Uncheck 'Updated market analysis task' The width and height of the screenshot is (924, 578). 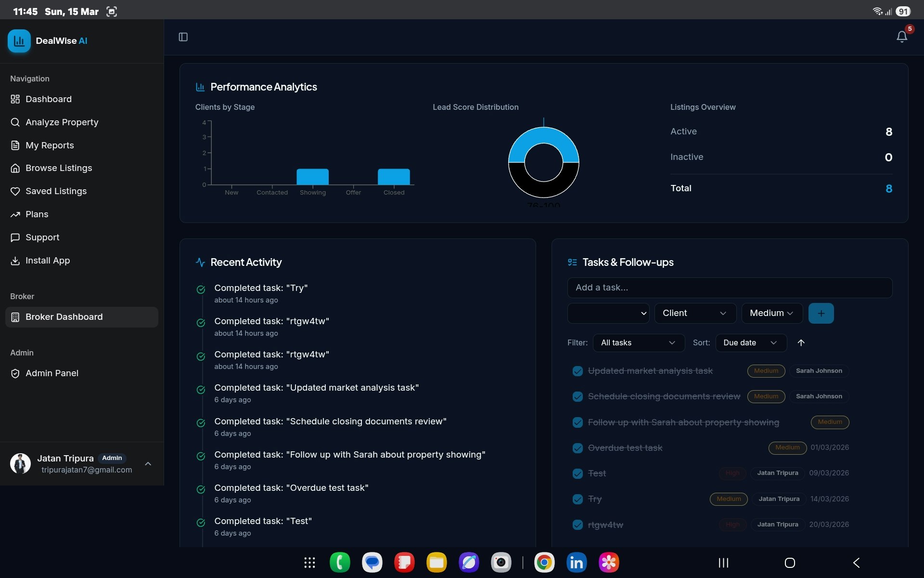tap(577, 371)
